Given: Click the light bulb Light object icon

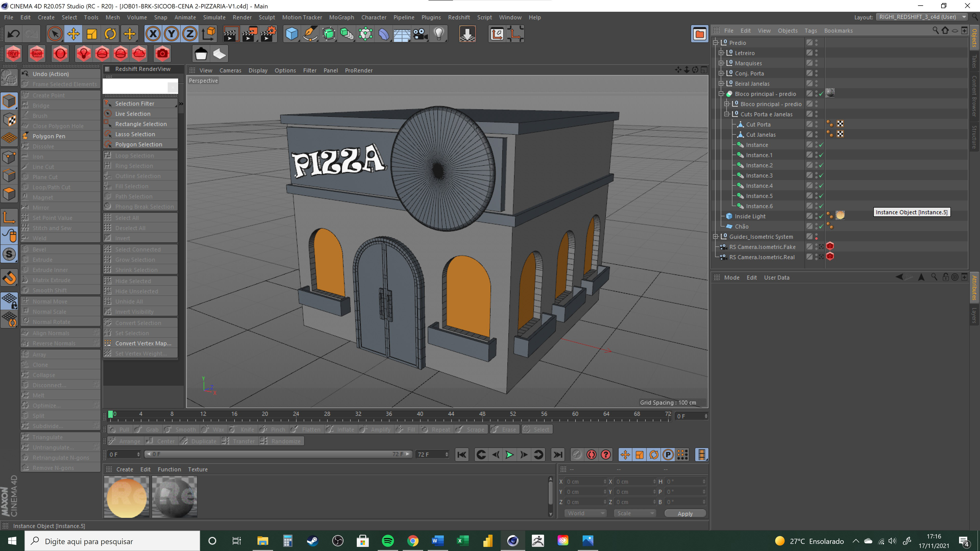Looking at the screenshot, I should click(439, 34).
